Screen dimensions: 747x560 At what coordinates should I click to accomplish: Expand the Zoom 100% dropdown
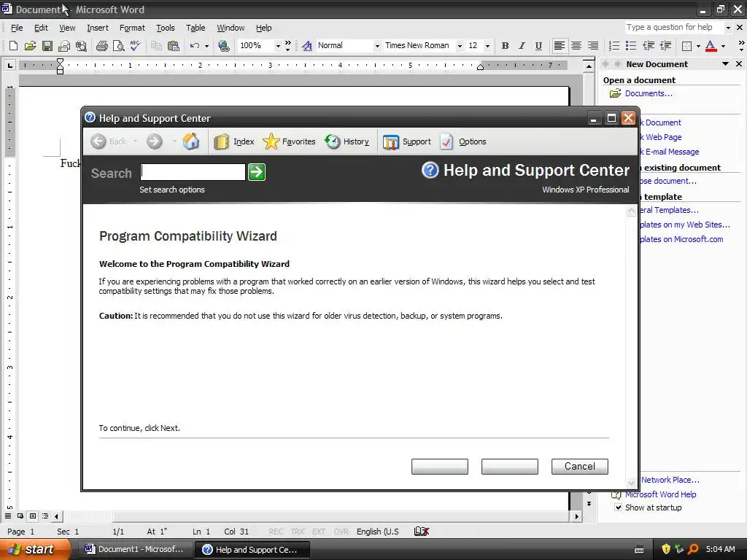click(278, 46)
